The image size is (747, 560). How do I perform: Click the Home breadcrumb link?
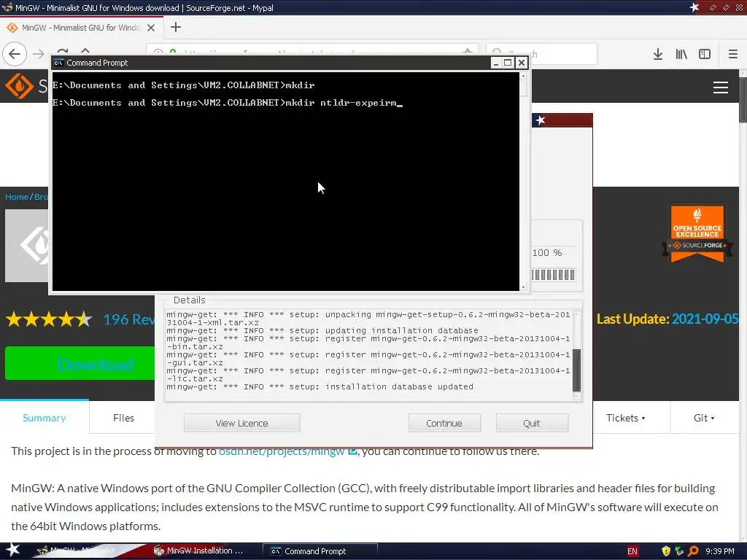click(x=17, y=197)
